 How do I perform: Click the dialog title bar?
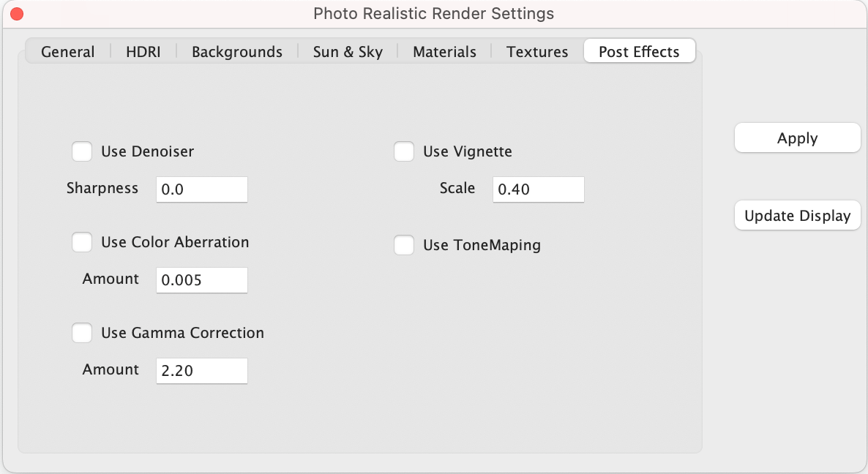coord(433,13)
